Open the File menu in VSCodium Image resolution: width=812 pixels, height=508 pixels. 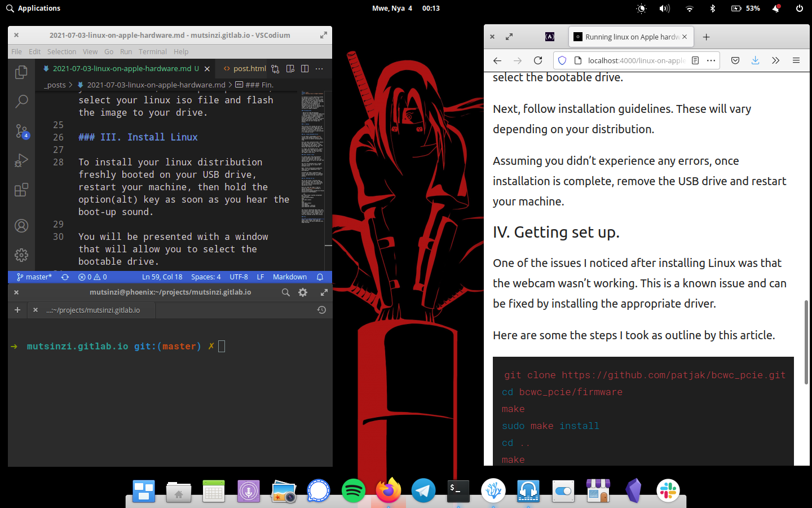[x=16, y=51]
